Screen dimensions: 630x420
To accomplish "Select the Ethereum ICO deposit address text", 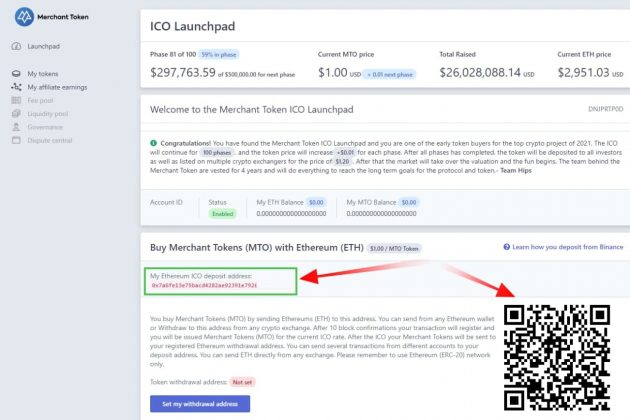I will click(x=204, y=285).
